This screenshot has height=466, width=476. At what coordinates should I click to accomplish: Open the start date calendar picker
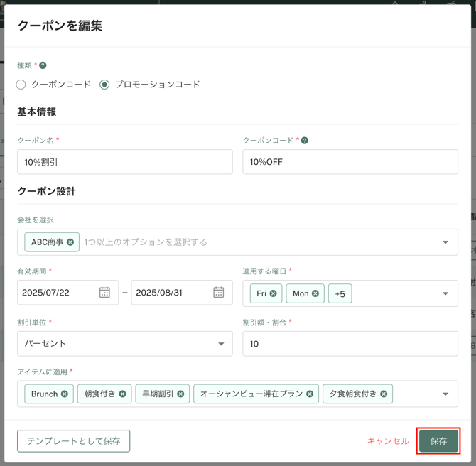[104, 293]
